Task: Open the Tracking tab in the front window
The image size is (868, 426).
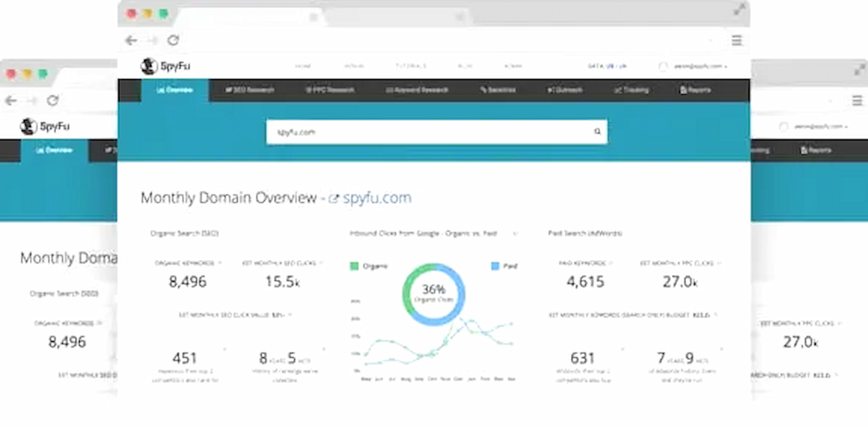Action: click(x=631, y=90)
